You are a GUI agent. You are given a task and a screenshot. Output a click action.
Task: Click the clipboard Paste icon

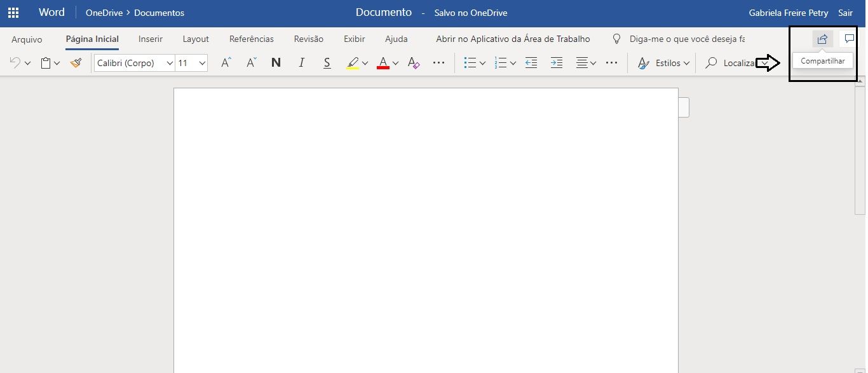45,63
